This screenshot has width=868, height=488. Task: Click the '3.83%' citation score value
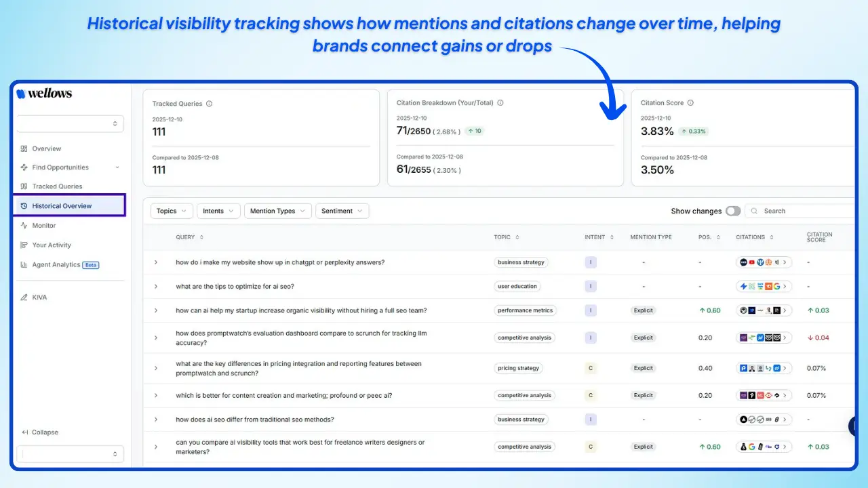point(658,131)
